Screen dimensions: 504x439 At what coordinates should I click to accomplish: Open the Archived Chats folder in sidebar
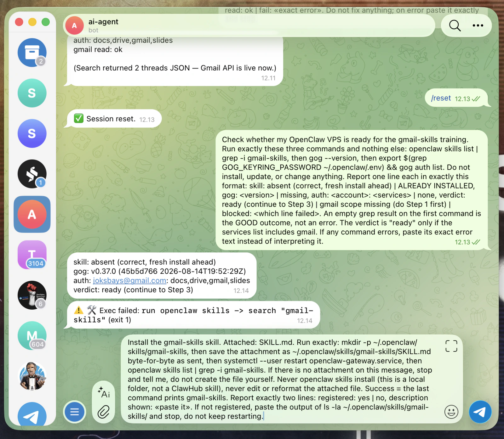[x=32, y=53]
